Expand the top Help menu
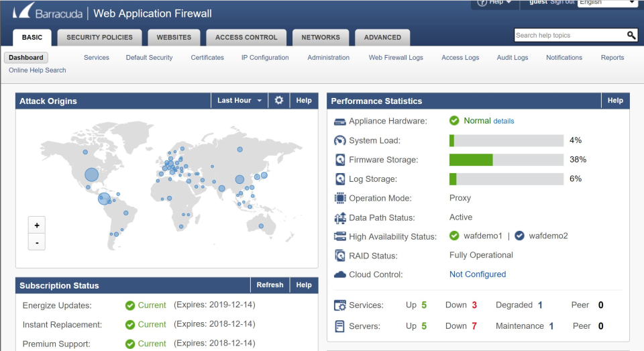The width and height of the screenshot is (644, 351). (x=494, y=3)
